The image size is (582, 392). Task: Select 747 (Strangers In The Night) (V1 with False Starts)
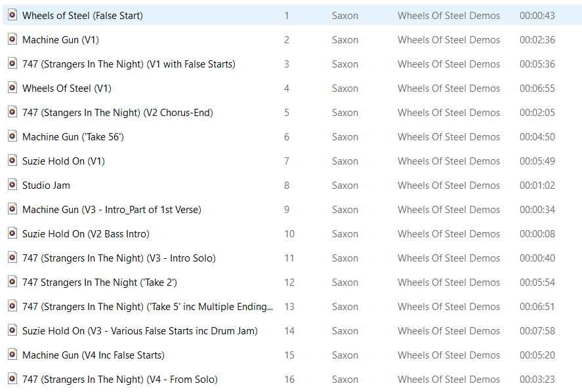click(x=129, y=64)
